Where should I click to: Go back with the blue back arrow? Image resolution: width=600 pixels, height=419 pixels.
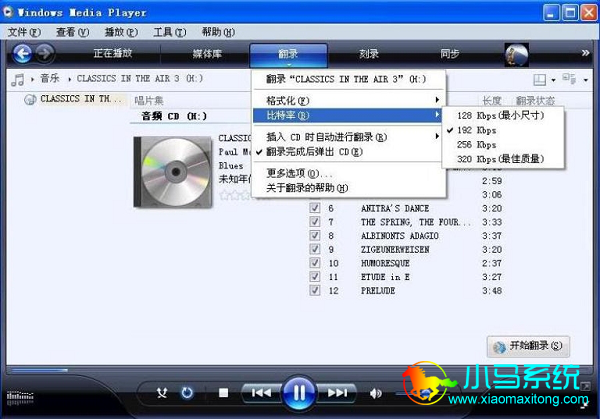point(22,54)
